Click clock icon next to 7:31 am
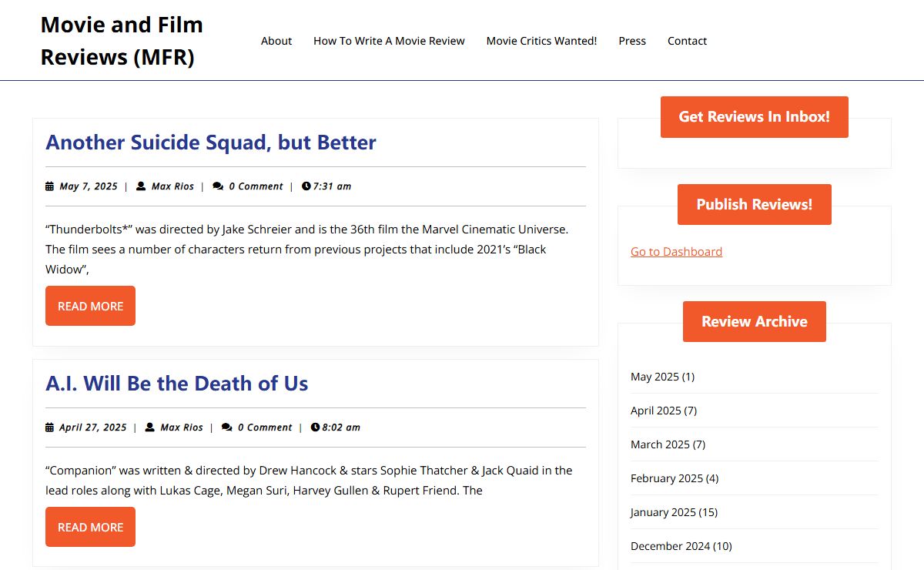 306,186
